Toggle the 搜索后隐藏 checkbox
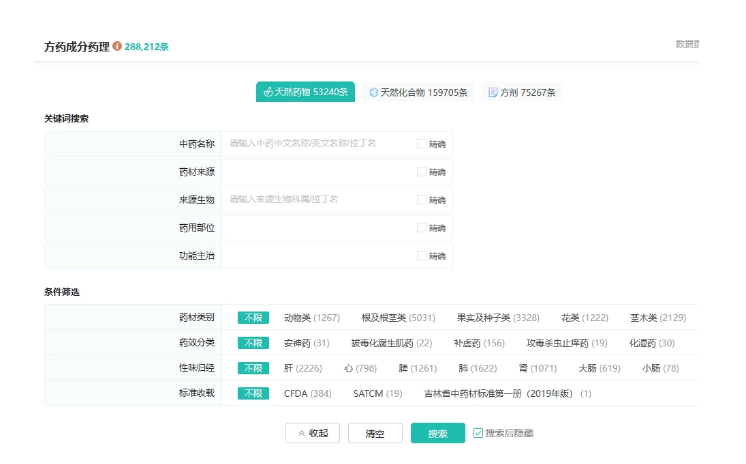 (478, 433)
